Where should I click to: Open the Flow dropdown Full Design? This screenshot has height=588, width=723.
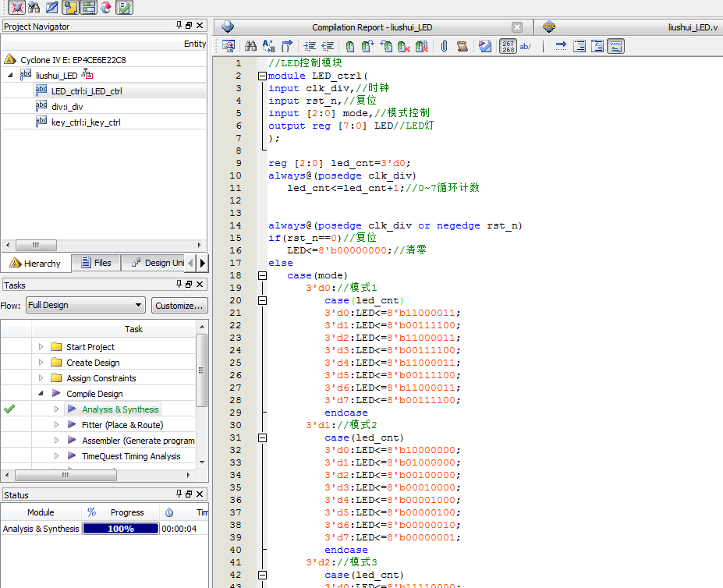(x=85, y=305)
